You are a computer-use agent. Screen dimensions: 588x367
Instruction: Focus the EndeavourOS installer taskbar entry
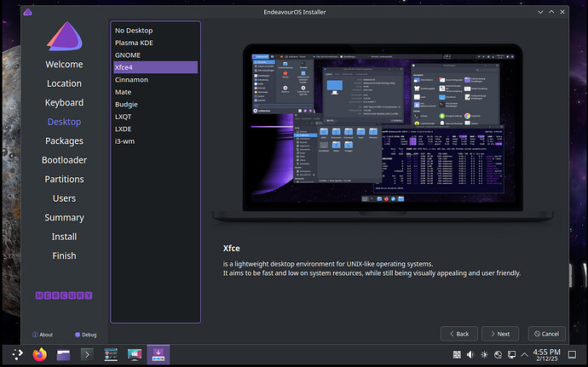coord(159,354)
